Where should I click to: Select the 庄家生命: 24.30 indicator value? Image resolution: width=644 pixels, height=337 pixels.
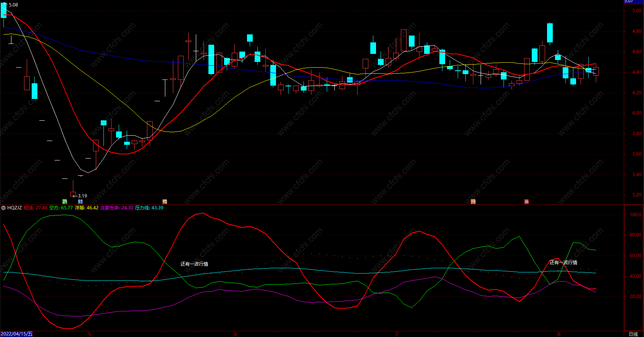pos(117,208)
